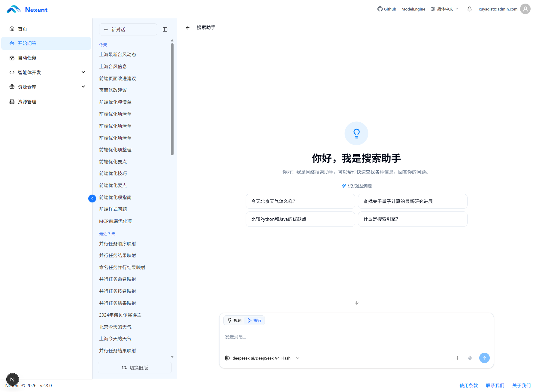Expand the 智能体开发 chevron
Screen dimensions: 536x392
83,72
